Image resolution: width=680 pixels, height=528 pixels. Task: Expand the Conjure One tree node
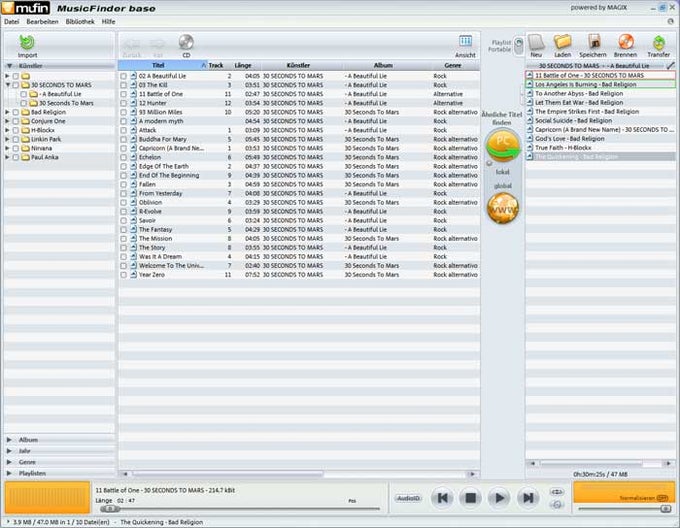(x=7, y=121)
